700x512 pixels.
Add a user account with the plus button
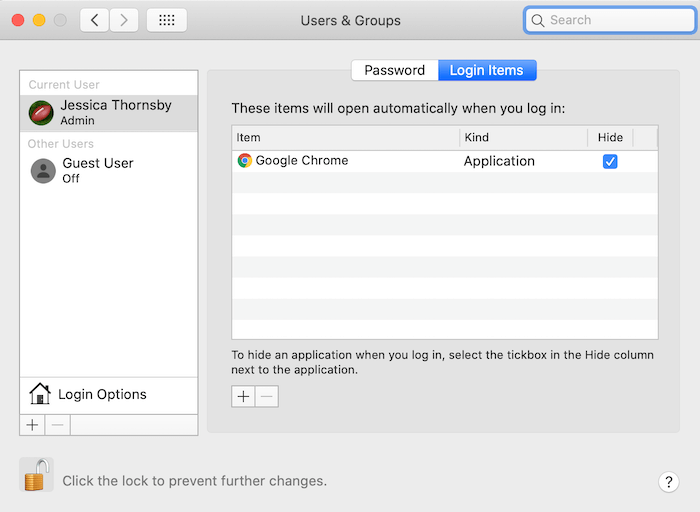[x=32, y=425]
